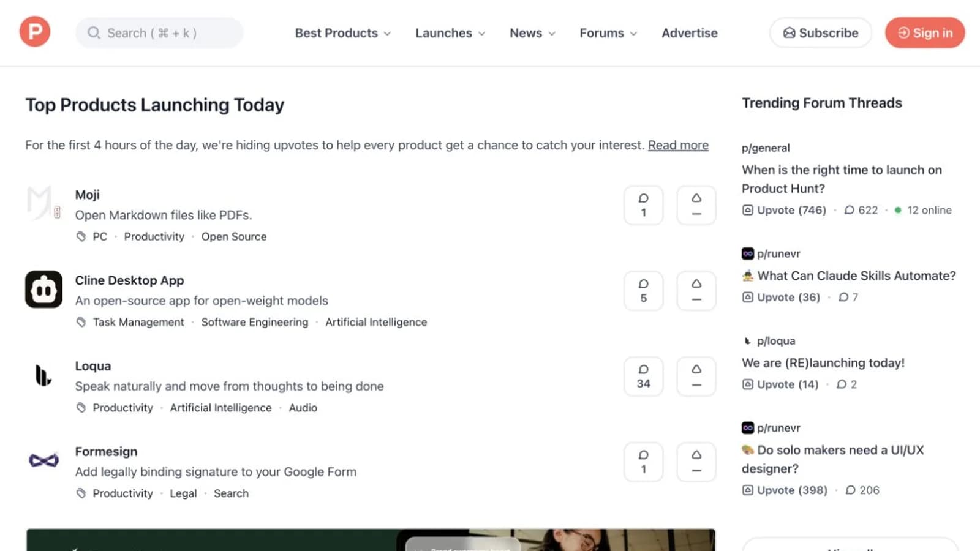Open comments for Formesign
This screenshot has height=551, width=980.
pos(643,462)
